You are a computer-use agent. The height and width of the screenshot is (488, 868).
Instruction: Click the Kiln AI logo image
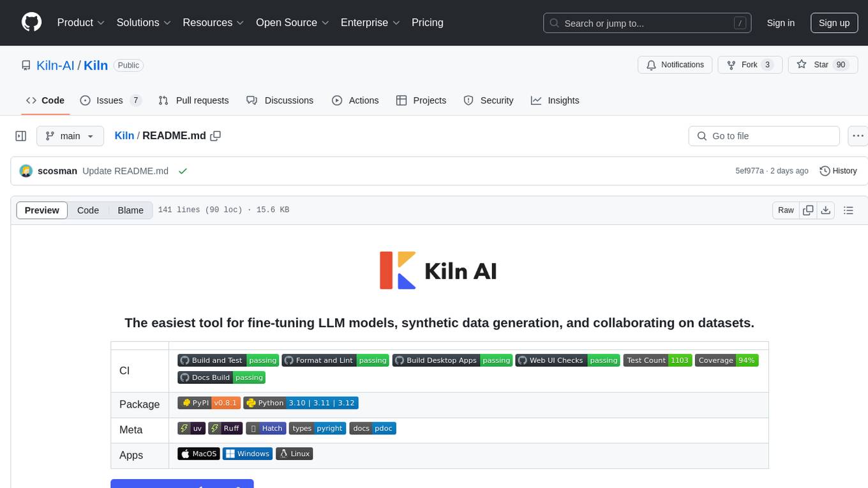pyautogui.click(x=439, y=271)
